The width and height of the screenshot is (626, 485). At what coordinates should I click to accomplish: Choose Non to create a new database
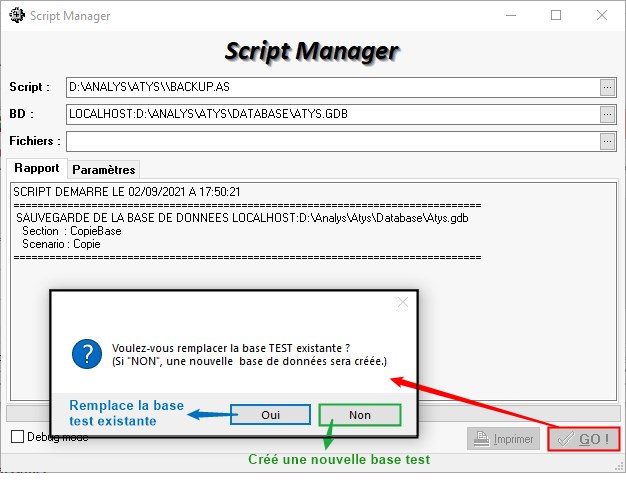[360, 415]
